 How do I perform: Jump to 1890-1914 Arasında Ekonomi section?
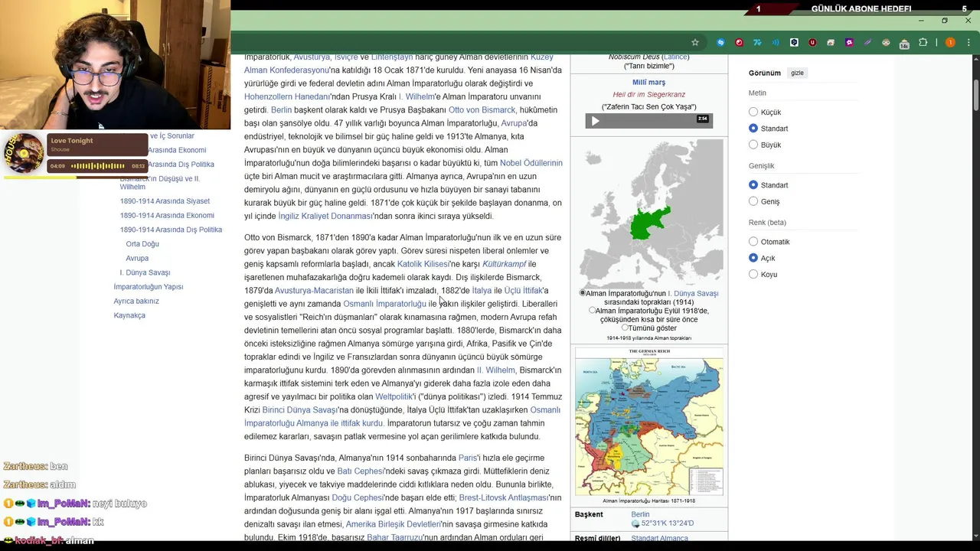coord(167,216)
